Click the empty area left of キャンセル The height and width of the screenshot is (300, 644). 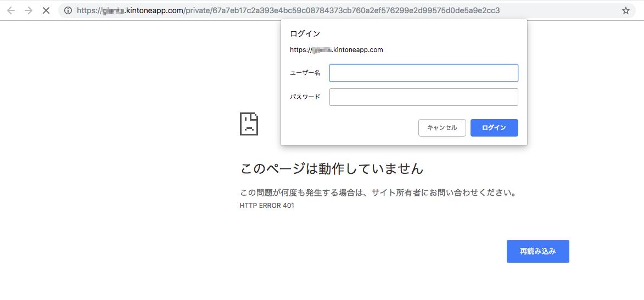pos(351,128)
